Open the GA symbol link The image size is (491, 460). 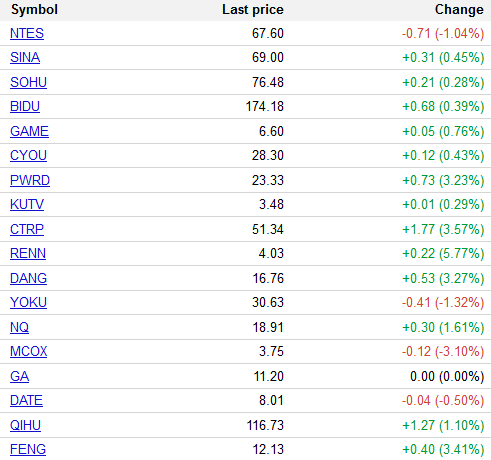(x=19, y=376)
